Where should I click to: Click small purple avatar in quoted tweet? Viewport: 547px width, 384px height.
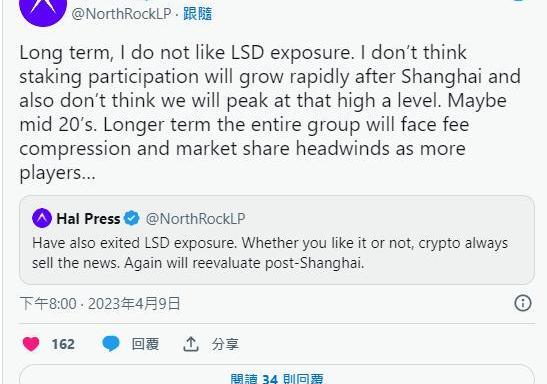pos(42,218)
